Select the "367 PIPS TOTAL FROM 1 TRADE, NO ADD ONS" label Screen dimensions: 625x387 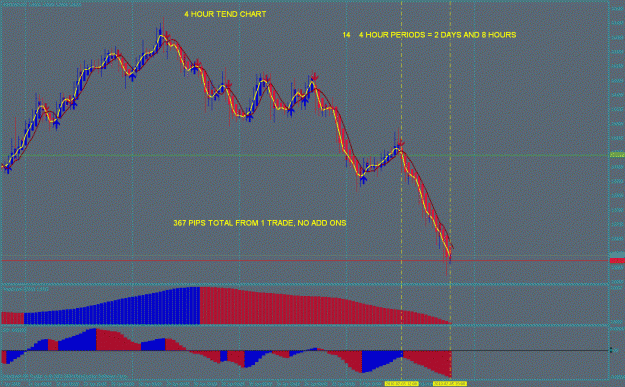pos(259,223)
